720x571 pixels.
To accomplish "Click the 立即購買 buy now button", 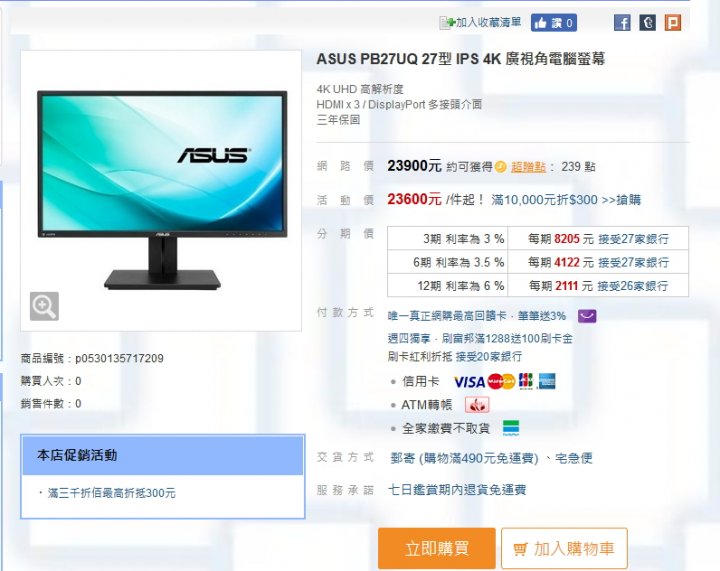I will tap(437, 548).
